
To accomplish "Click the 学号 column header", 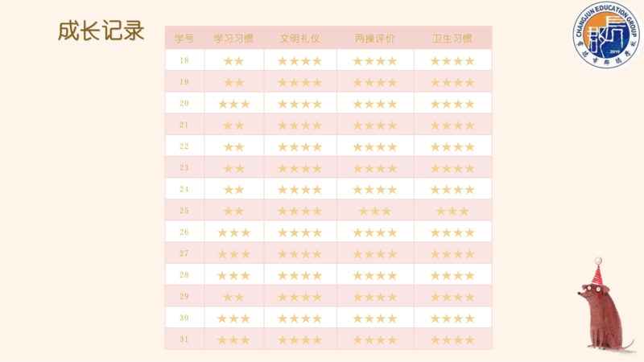I will (184, 39).
